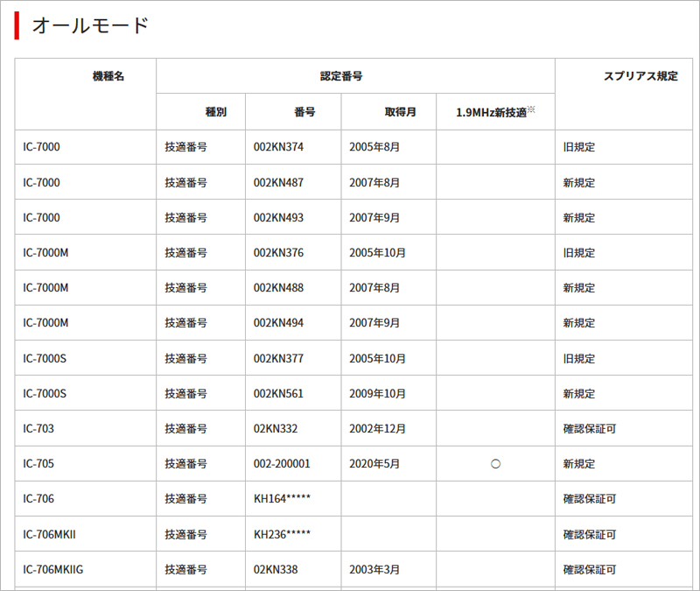Select 確認保証可 in the IC-703 row

click(590, 428)
